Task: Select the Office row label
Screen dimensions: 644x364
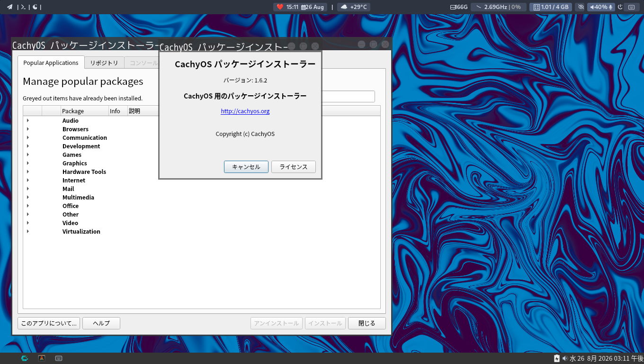Action: click(71, 206)
